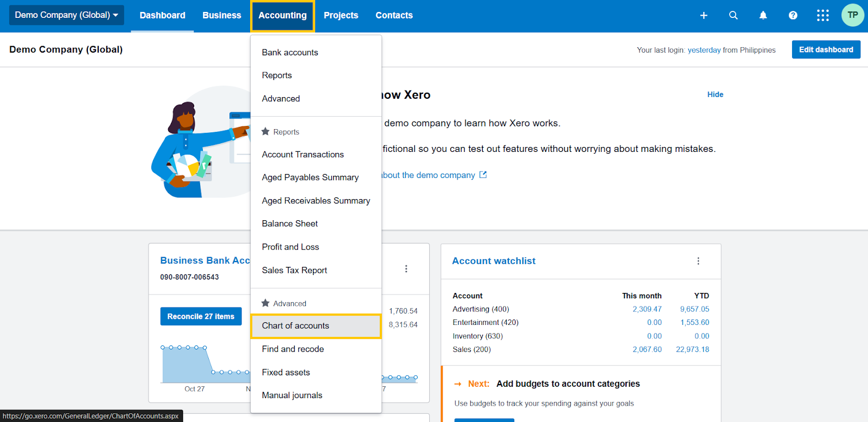
Task: Open Aged Payables Summary report
Action: tap(316, 177)
